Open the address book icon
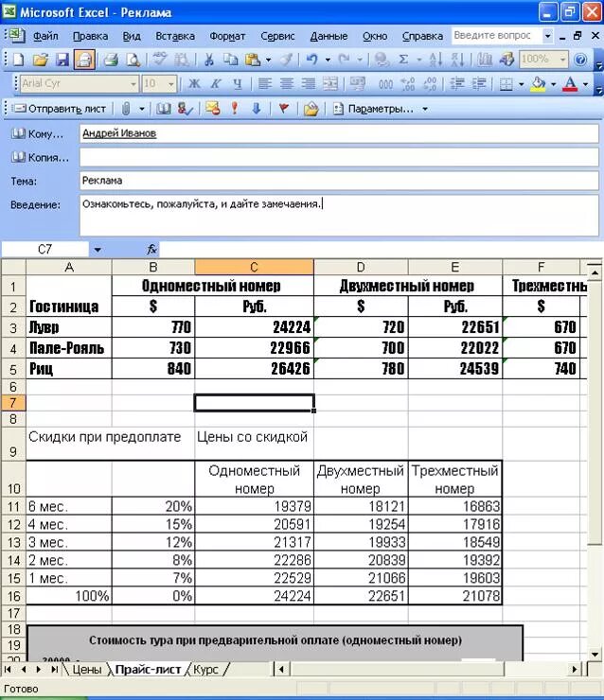 tap(163, 109)
